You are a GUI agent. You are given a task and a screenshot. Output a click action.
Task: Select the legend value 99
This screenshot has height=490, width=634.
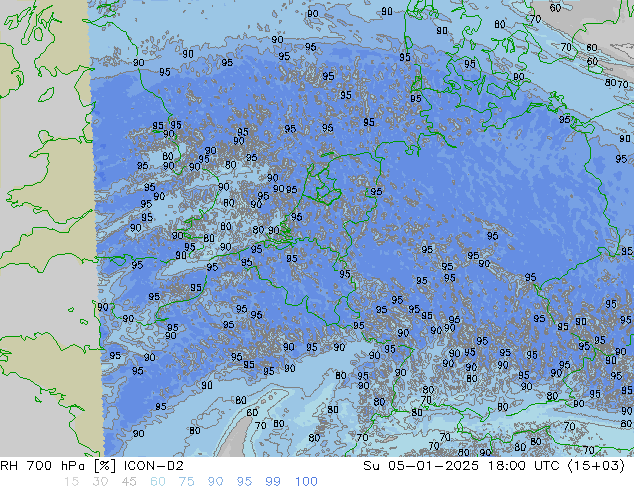pyautogui.click(x=273, y=482)
